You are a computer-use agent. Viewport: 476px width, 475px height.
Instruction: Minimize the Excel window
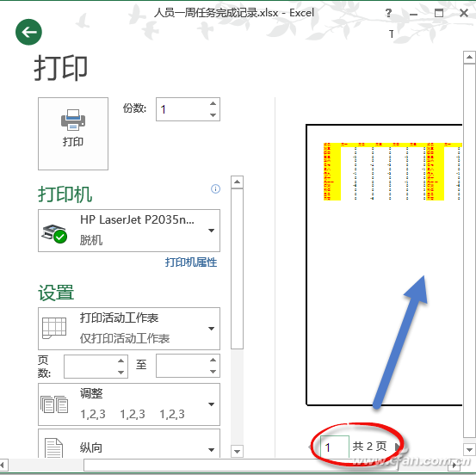point(413,14)
